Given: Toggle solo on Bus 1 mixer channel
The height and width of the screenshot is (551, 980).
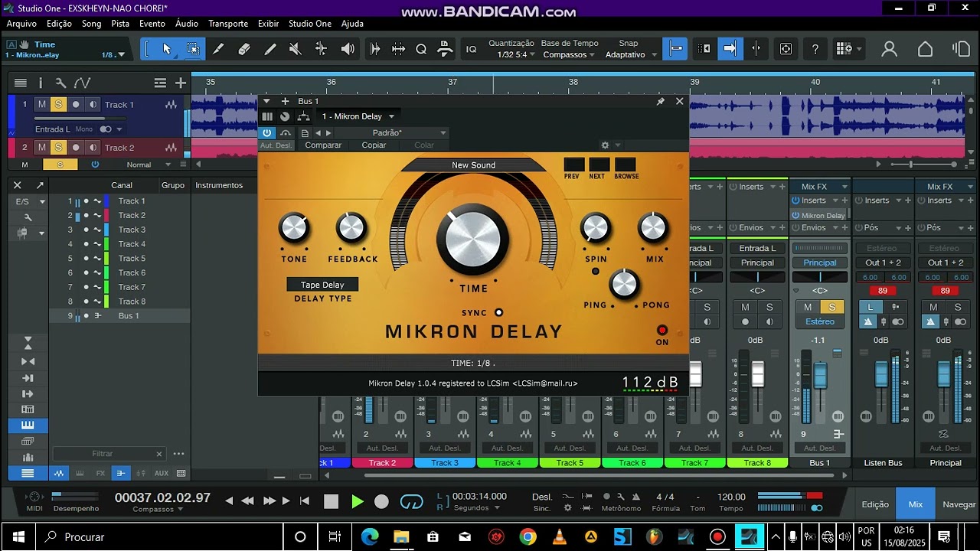Looking at the screenshot, I should coord(832,307).
